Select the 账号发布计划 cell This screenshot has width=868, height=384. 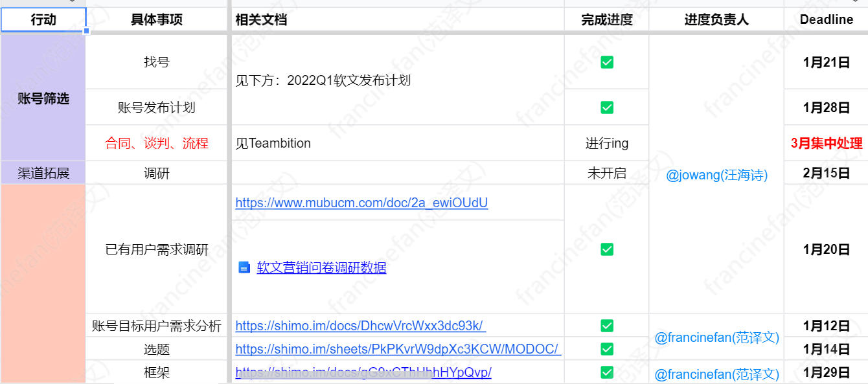(157, 107)
